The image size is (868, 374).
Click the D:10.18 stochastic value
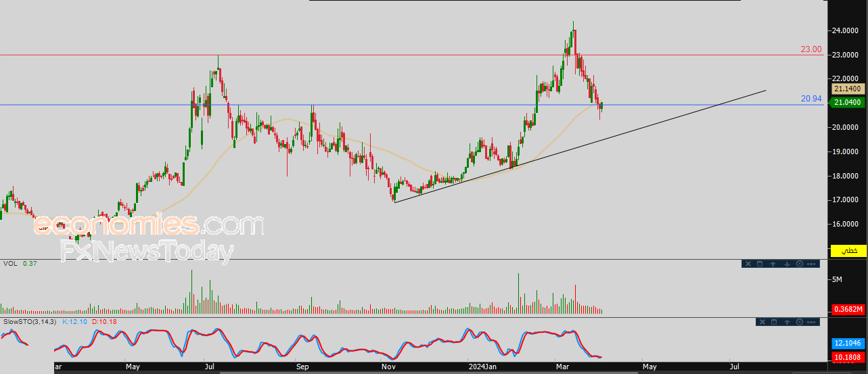[x=104, y=321]
